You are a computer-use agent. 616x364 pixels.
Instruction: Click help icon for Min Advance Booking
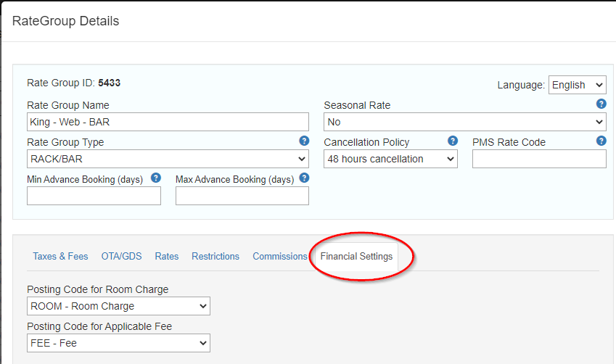(x=155, y=178)
